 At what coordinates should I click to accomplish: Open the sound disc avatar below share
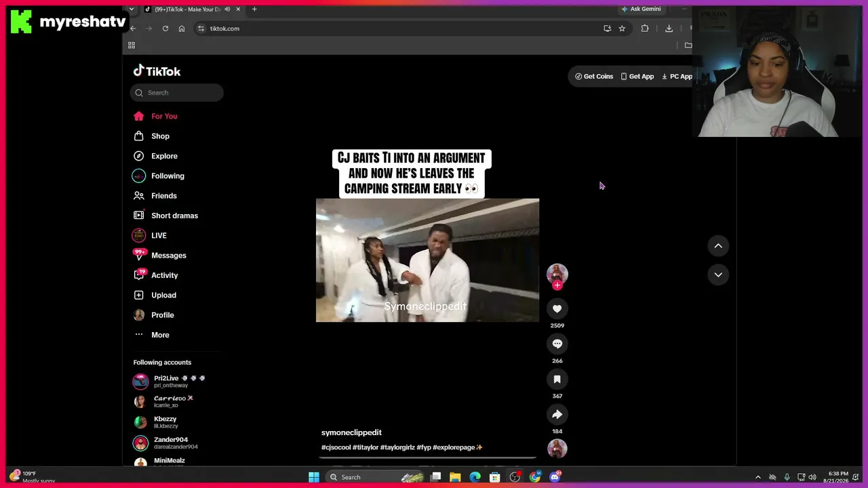557,449
